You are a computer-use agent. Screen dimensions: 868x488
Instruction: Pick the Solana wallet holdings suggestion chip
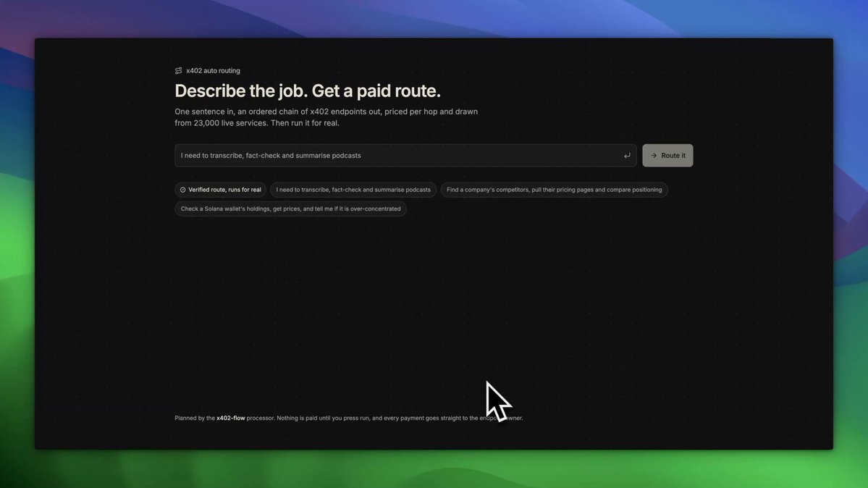(x=290, y=209)
